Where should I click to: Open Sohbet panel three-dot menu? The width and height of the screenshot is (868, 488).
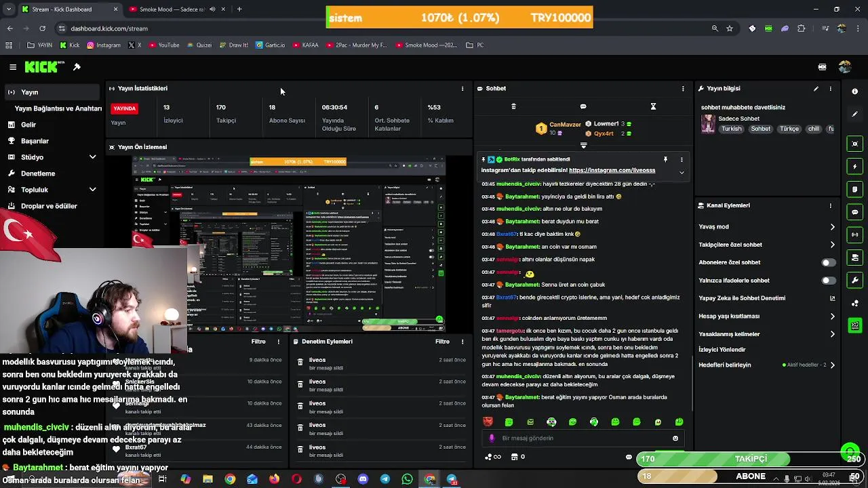[x=683, y=89]
